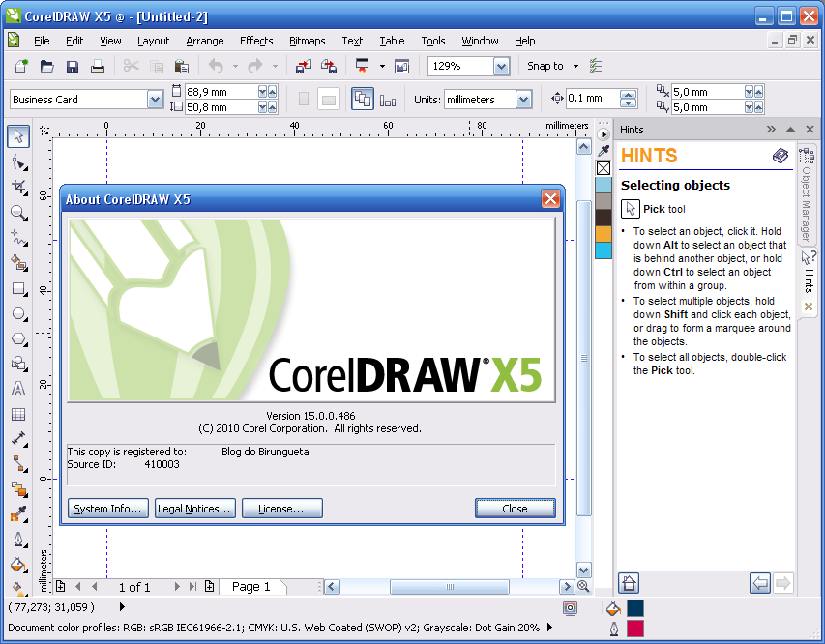Go back in the Hints docker
This screenshot has height=644, width=825.
(760, 583)
